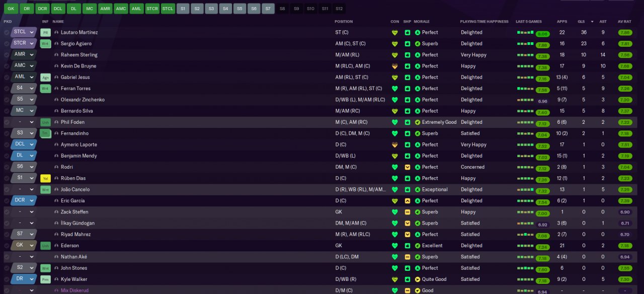This screenshot has width=644, height=294.
Task: Click the Unh status icon beside Ederson
Action: [45, 246]
